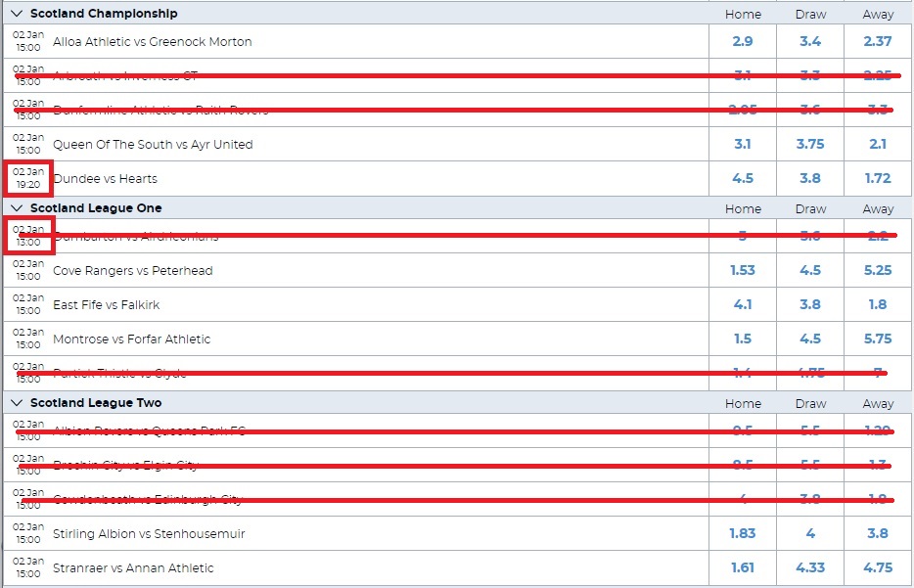Pick Stenhousemuir away win at 3.8

878,534
